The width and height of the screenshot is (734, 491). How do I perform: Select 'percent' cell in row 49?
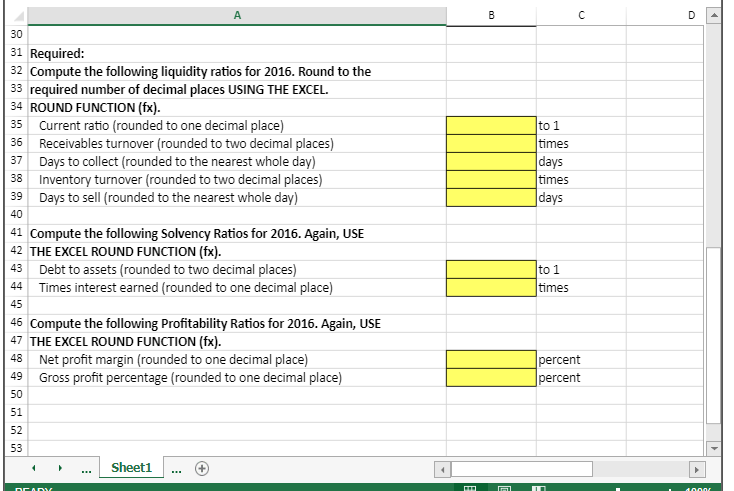point(581,377)
